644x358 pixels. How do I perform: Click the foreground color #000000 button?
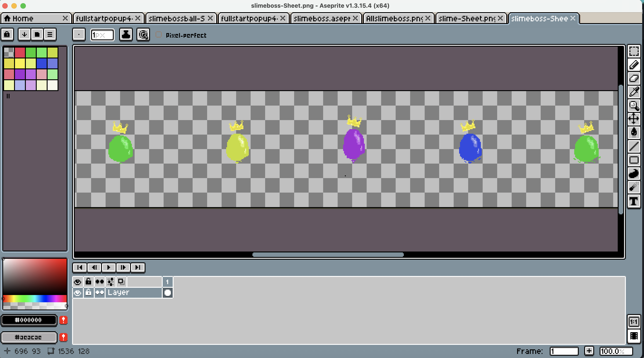pos(29,320)
